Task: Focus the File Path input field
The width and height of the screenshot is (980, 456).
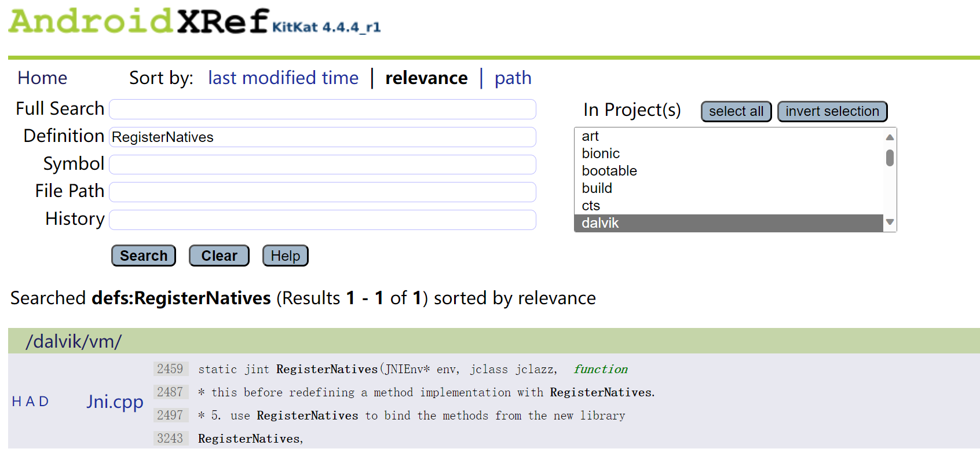Action: 323,192
